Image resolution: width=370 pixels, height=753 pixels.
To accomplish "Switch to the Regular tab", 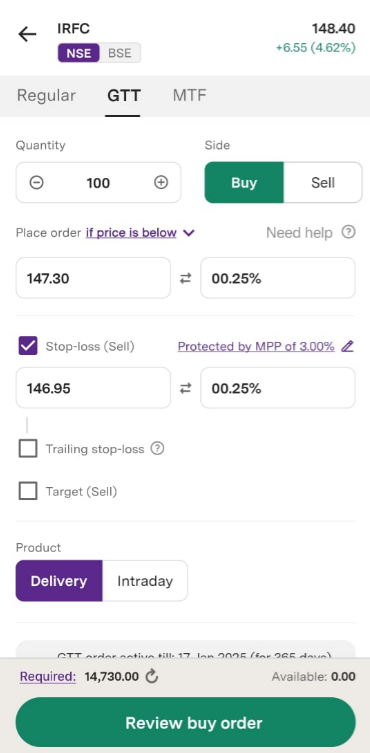I will pyautogui.click(x=46, y=96).
